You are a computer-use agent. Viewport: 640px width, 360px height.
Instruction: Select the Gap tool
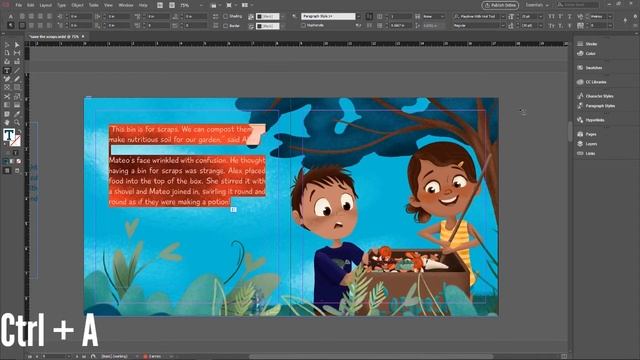pos(17,53)
